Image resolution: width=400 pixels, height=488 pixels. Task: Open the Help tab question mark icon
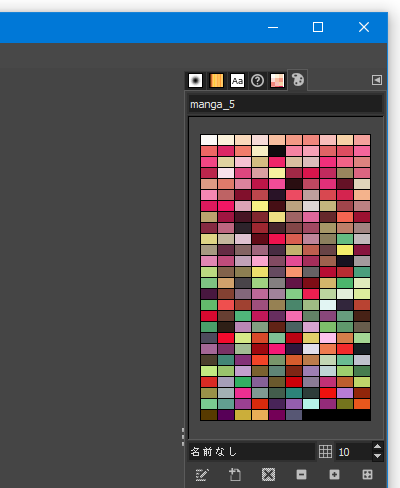tap(257, 80)
